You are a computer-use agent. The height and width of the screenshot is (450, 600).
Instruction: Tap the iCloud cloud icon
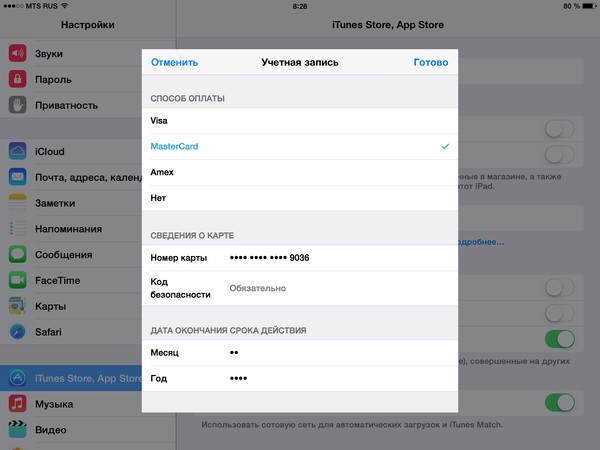(x=18, y=151)
